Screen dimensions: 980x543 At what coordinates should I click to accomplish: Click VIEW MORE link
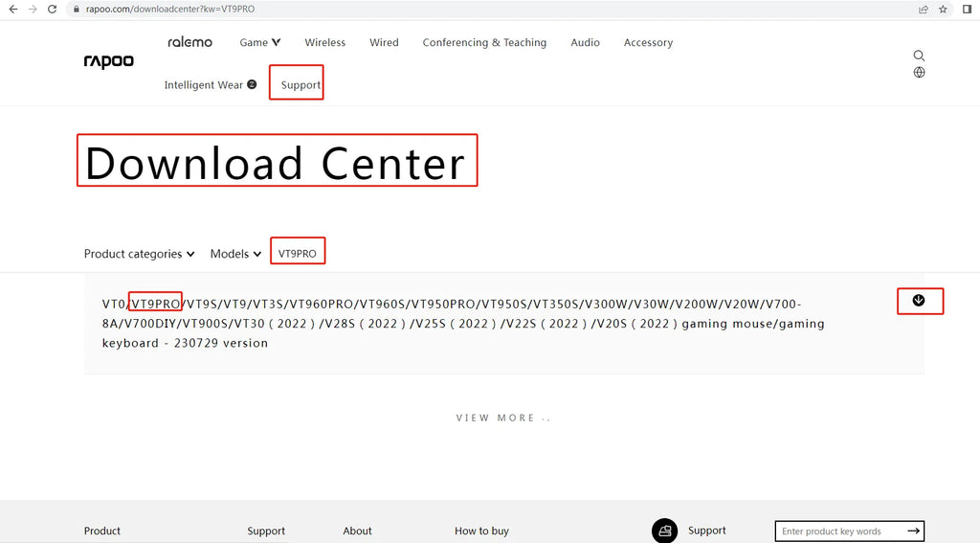click(503, 418)
